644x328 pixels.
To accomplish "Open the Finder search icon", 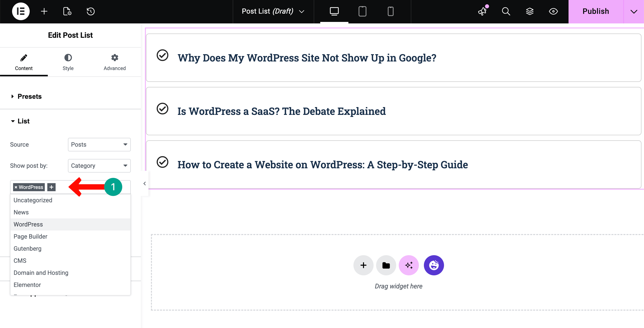I will (x=506, y=11).
